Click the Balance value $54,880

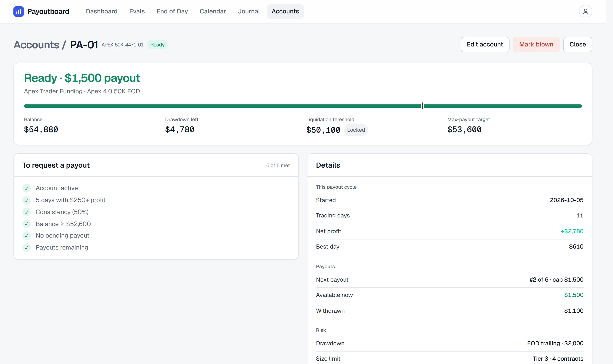coord(41,130)
